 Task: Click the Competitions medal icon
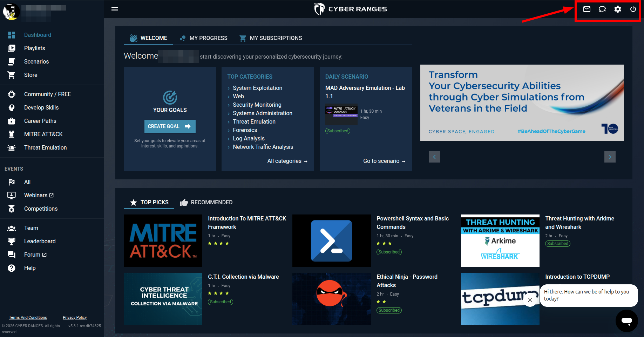[12, 209]
